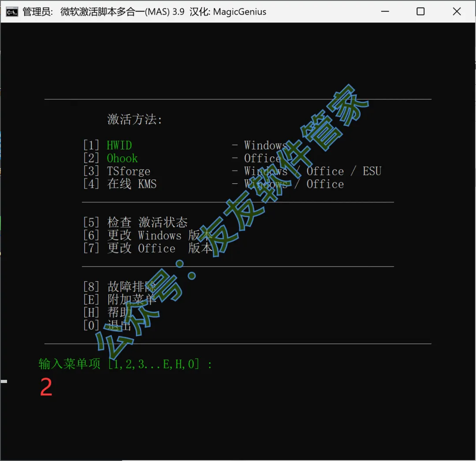This screenshot has width=476, height=461.
Task: Click the [6] 更改 Windows 版本 entry
Action: coord(148,235)
